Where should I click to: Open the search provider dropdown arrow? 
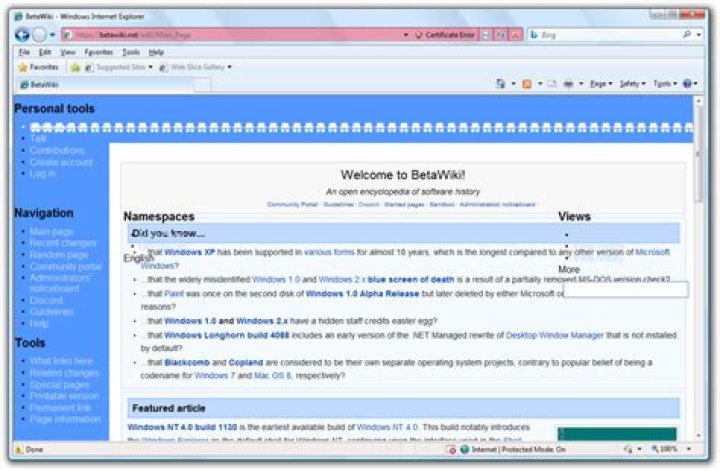coord(698,35)
